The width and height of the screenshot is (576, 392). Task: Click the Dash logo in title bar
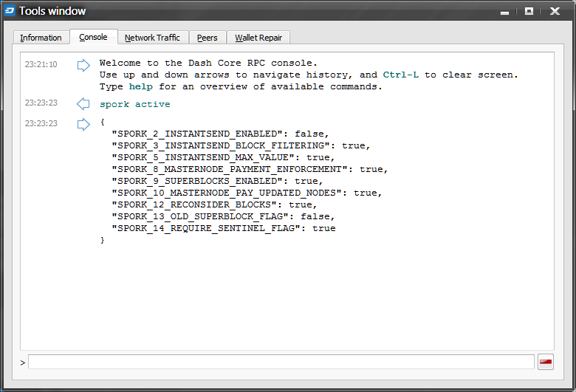[10, 10]
